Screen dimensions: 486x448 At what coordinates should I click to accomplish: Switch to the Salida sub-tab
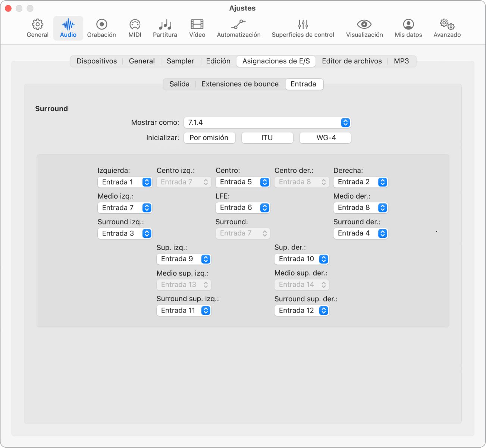pyautogui.click(x=179, y=84)
